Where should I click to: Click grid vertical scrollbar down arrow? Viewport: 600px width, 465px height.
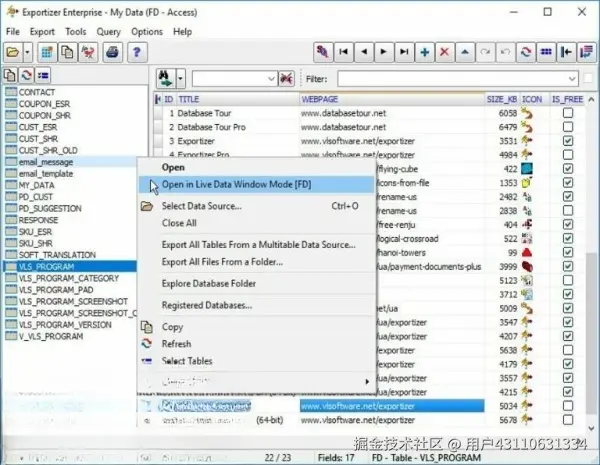point(591,428)
